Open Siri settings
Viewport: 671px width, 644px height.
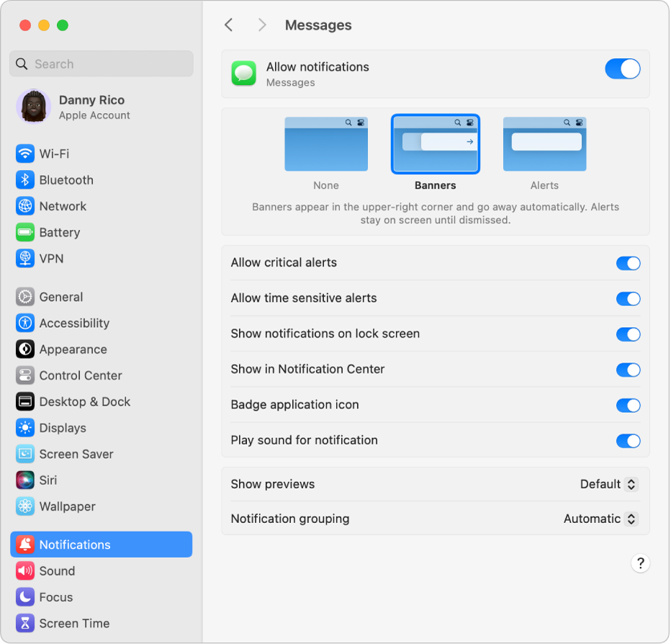(26, 480)
